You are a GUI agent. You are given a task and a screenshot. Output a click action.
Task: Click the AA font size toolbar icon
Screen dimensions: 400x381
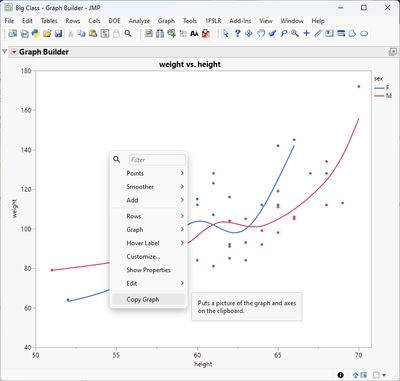point(194,33)
